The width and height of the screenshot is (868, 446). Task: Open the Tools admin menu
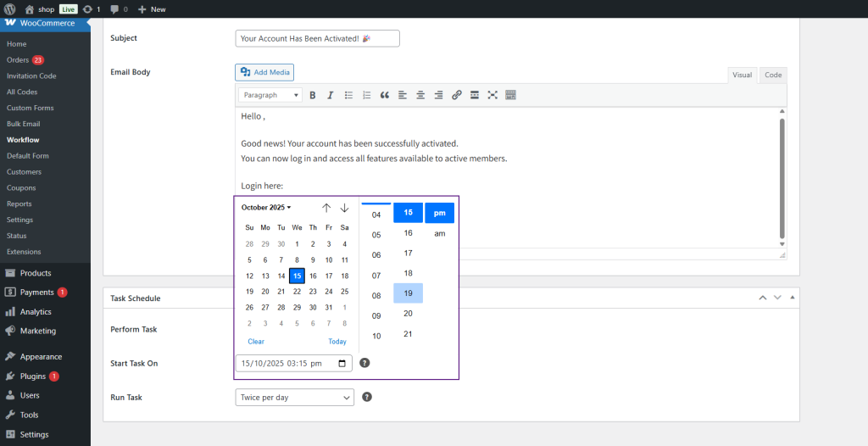30,415
